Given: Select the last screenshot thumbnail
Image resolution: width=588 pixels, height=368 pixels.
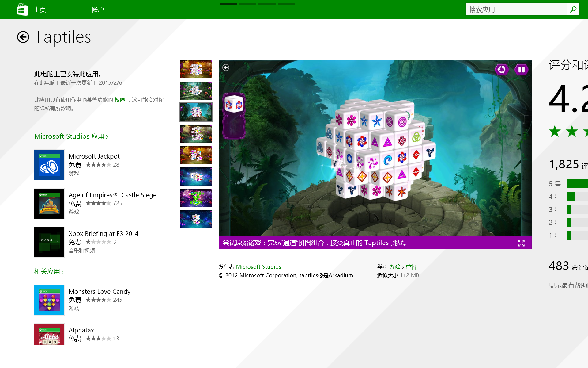Looking at the screenshot, I should coord(196,219).
